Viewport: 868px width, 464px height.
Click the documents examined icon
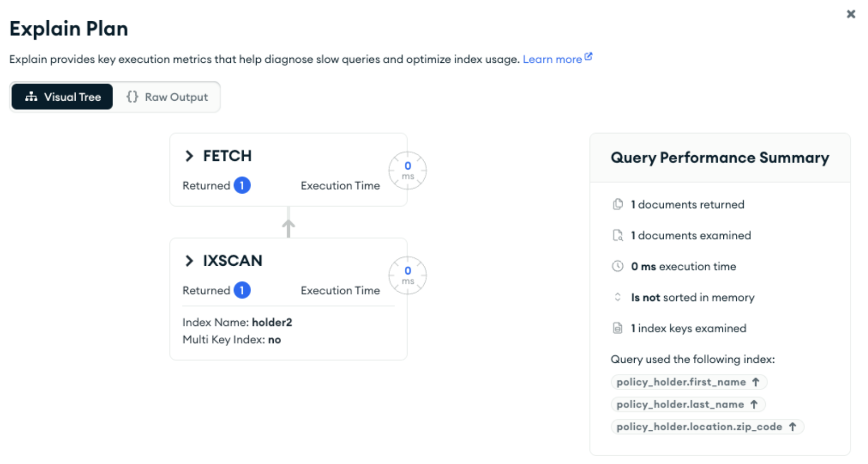618,236
